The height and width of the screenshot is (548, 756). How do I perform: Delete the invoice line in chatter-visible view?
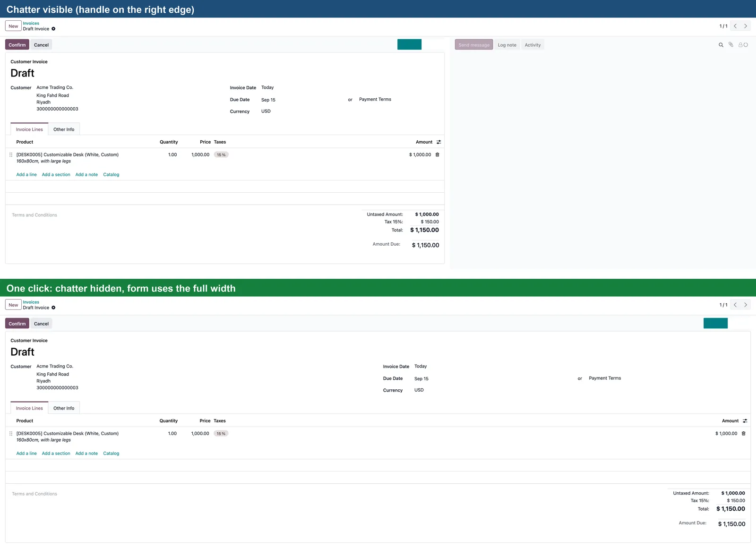pos(438,154)
